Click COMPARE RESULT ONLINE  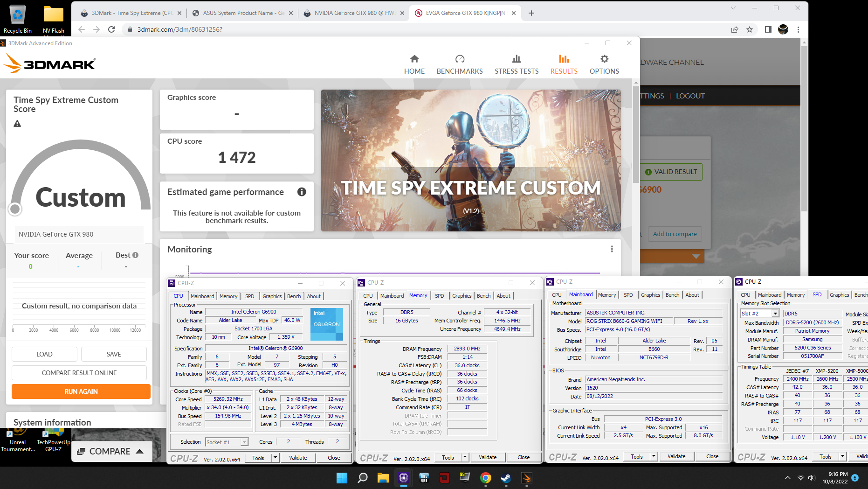pos(79,373)
